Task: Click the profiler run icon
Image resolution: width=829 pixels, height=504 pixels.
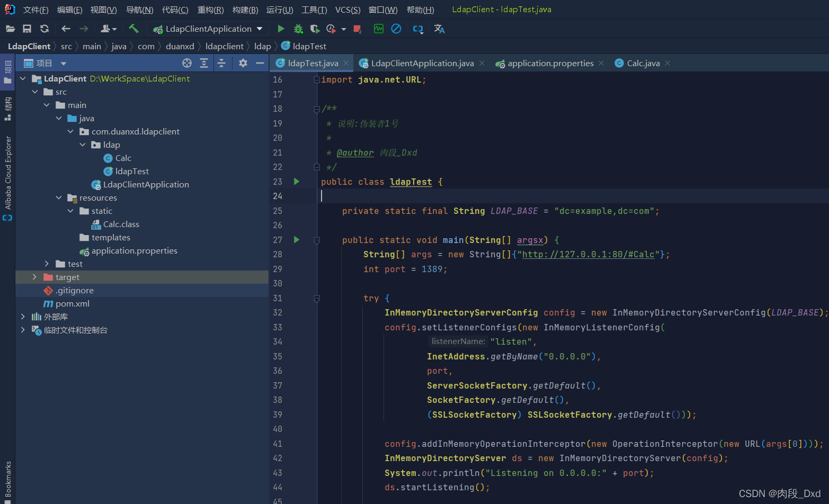Action: pos(331,29)
